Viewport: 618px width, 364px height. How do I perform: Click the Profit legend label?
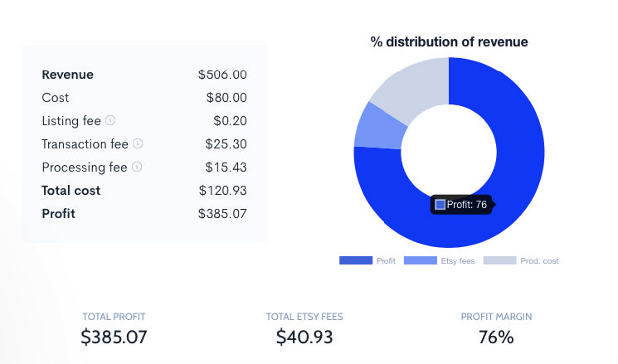(x=386, y=261)
